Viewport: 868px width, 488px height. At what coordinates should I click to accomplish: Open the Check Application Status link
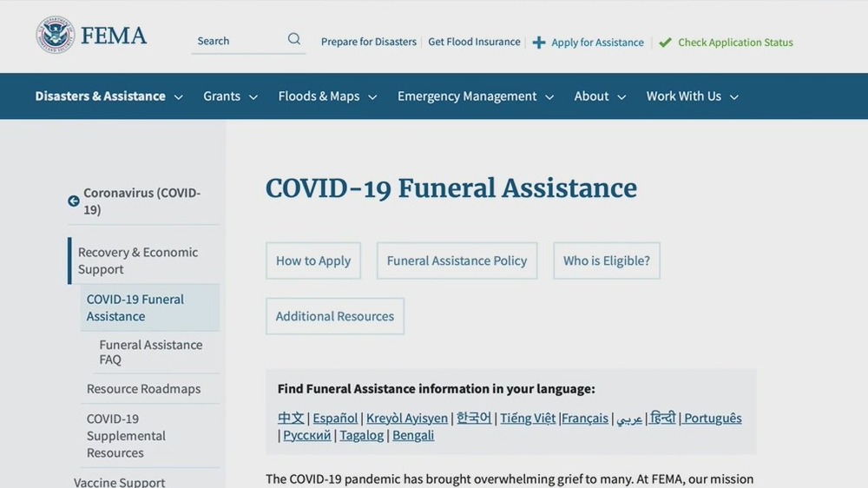pyautogui.click(x=735, y=42)
